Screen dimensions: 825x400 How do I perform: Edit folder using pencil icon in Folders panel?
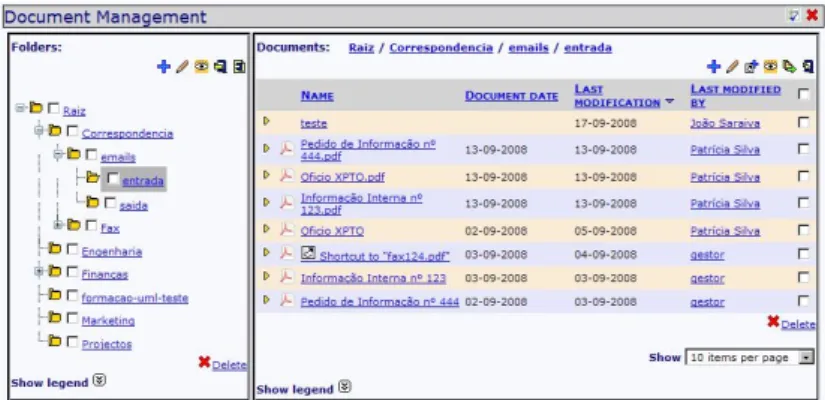coord(182,67)
